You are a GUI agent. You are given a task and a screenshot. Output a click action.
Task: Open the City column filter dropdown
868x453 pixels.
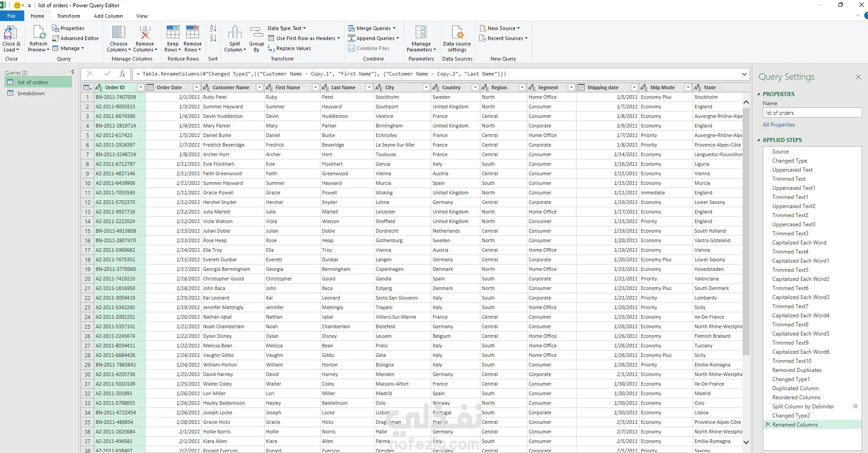[426, 87]
